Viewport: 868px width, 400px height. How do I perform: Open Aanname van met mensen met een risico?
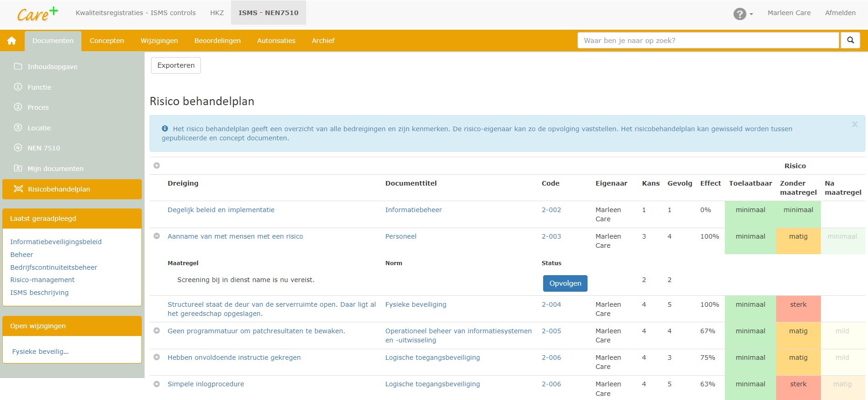235,236
